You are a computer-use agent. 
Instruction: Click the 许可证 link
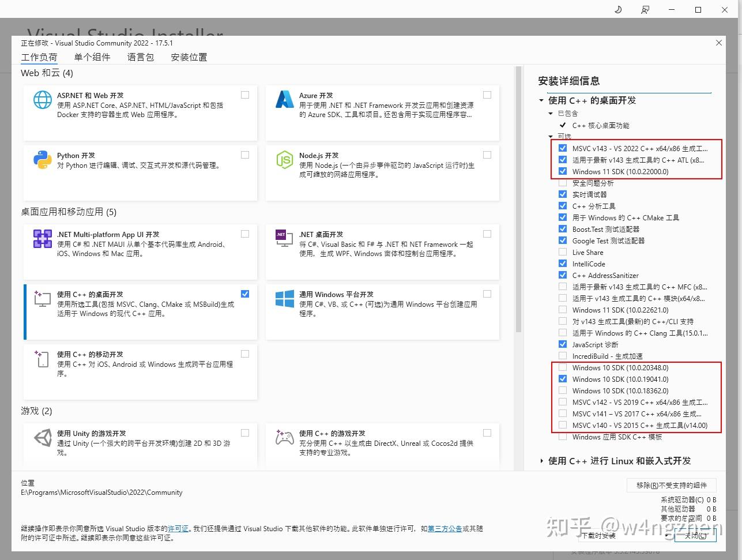pyautogui.click(x=178, y=528)
